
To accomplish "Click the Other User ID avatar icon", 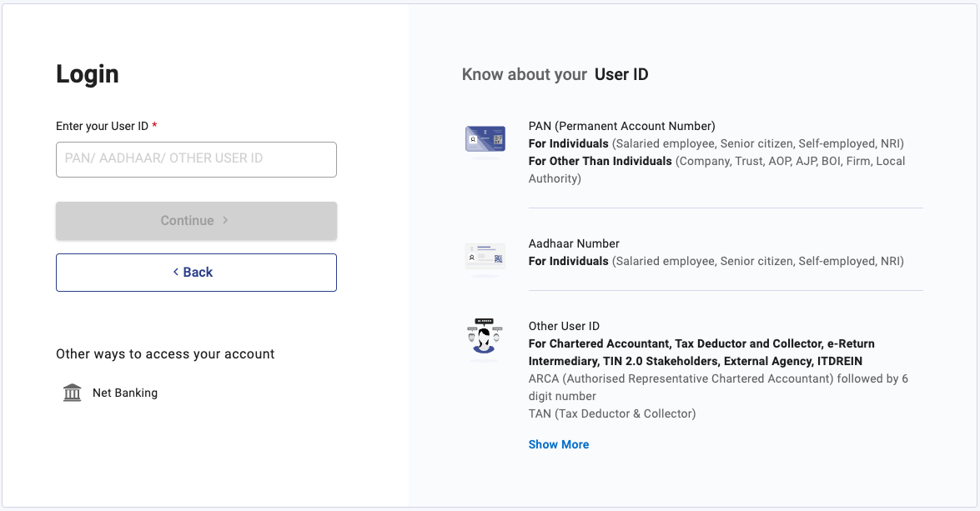I will point(485,338).
